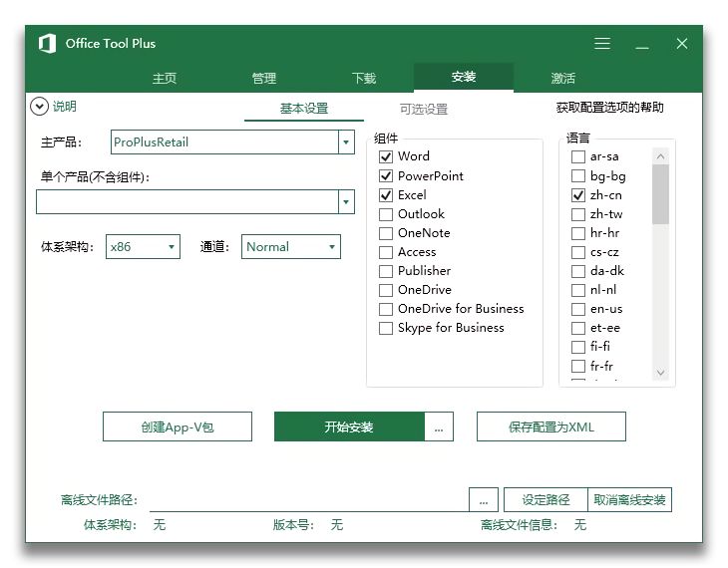Open the 主产品 ProPlusRetail dropdown arrow
The image size is (728, 568).
[346, 142]
